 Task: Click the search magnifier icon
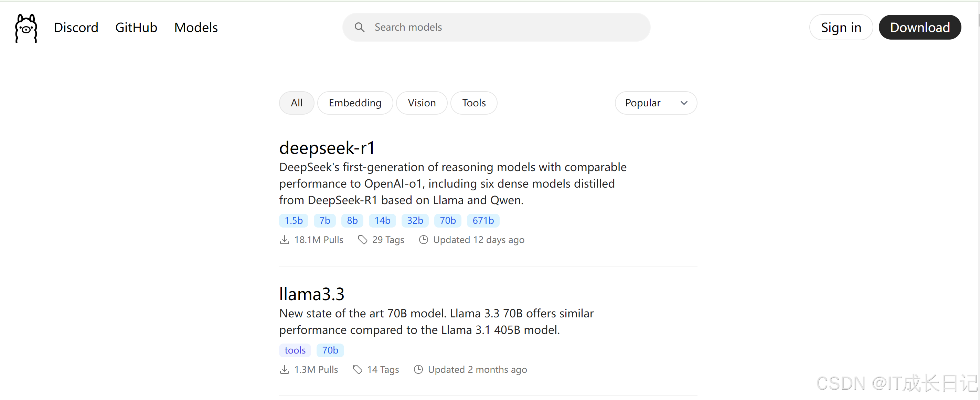coord(359,28)
